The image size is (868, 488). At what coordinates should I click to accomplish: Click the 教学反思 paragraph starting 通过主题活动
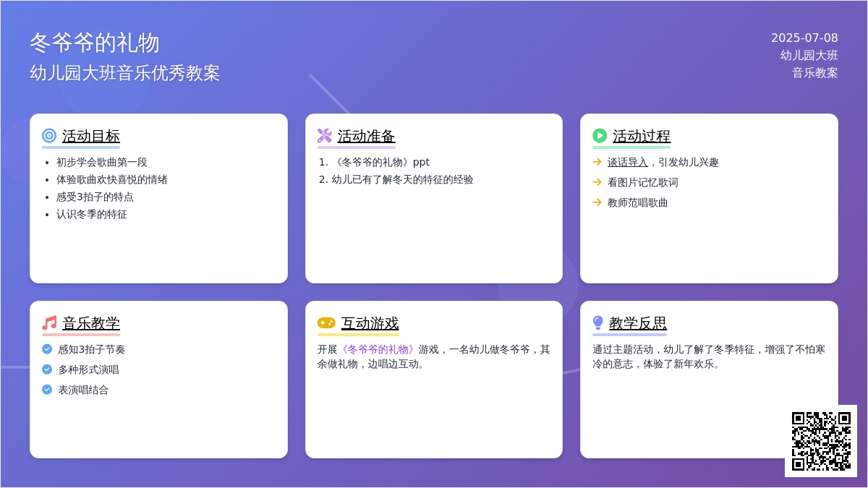click(709, 356)
